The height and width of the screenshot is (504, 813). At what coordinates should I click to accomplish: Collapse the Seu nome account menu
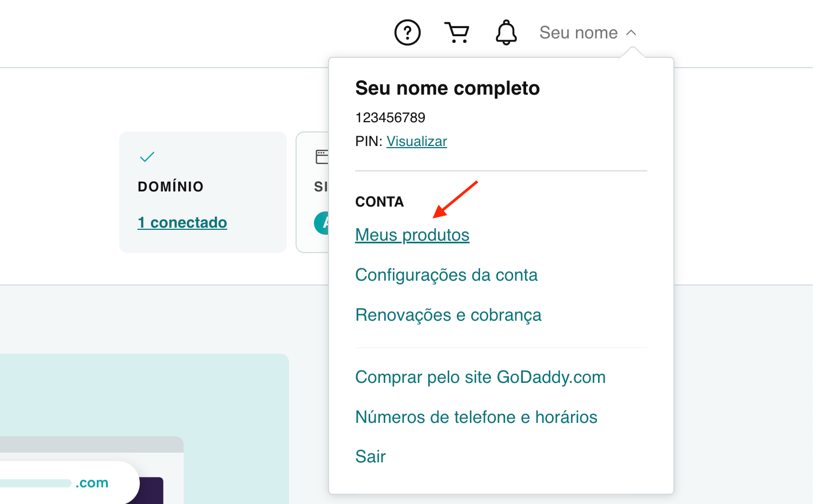[588, 32]
